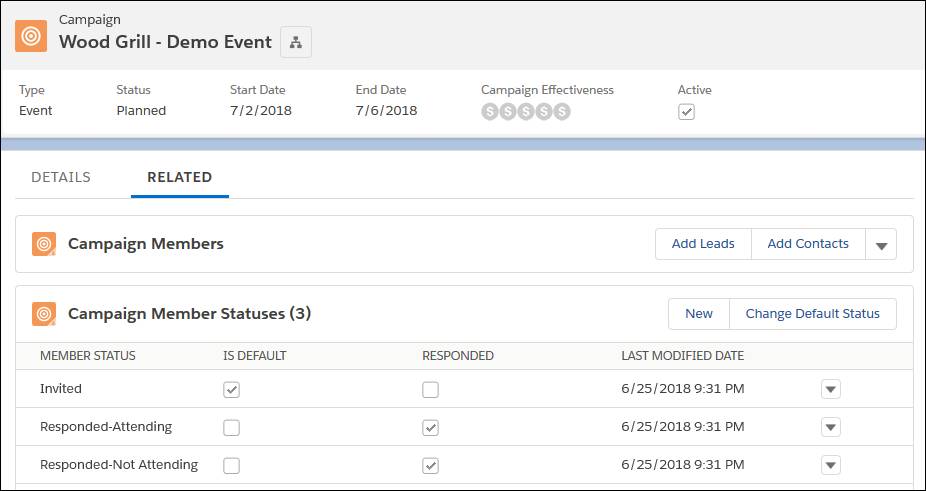Click the Change Default Status button
This screenshot has width=926, height=491.
click(813, 314)
